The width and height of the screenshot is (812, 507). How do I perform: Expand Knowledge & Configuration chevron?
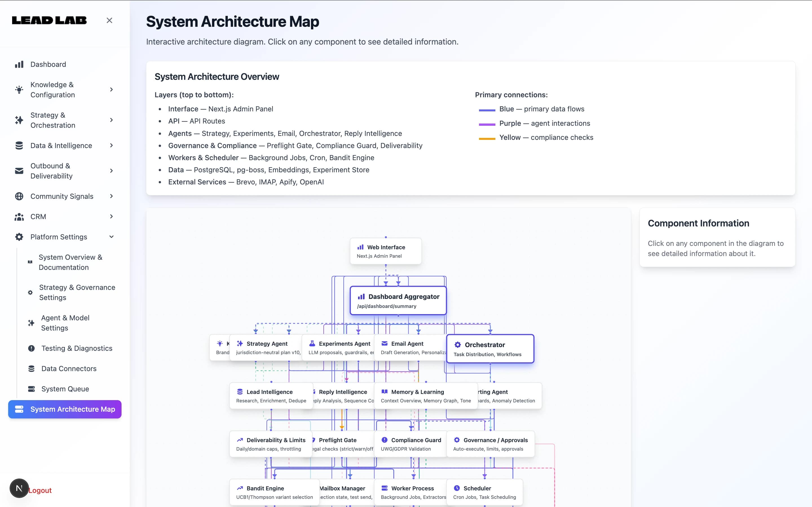[x=111, y=90]
